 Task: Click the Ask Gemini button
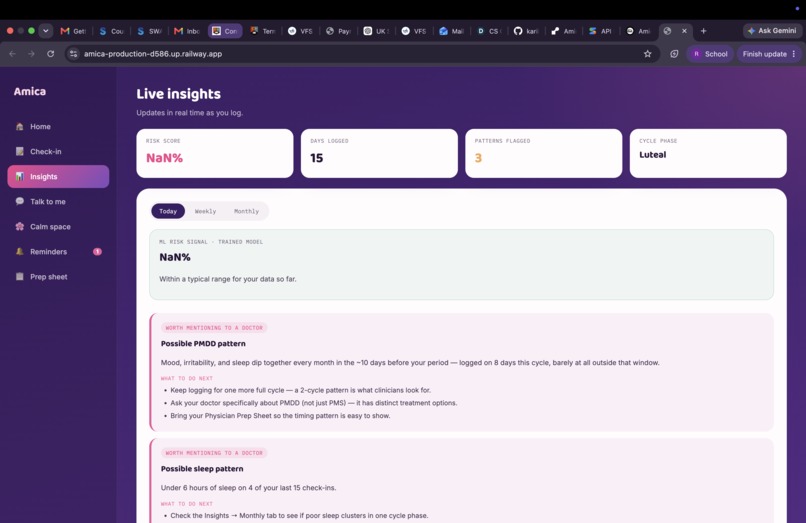click(x=772, y=31)
